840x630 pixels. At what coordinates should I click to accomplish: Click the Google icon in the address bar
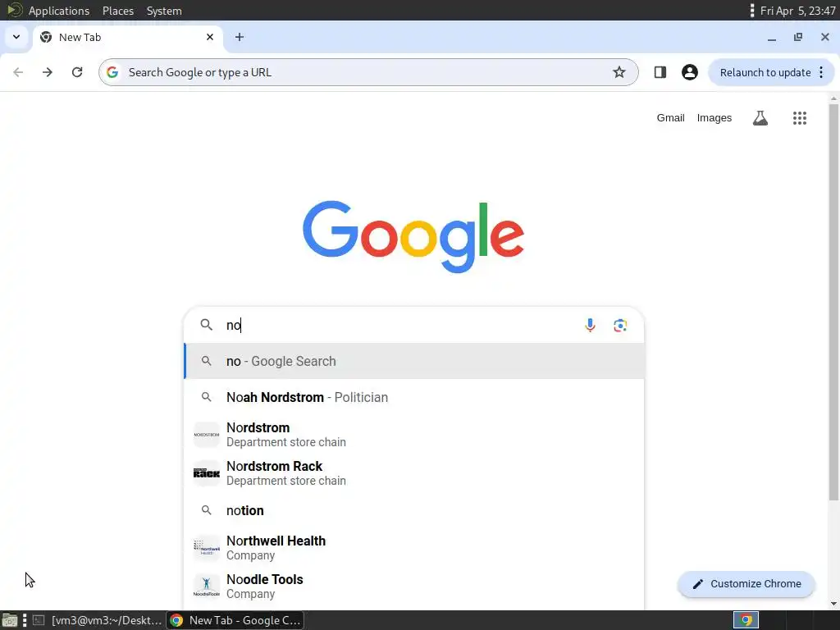pyautogui.click(x=112, y=72)
